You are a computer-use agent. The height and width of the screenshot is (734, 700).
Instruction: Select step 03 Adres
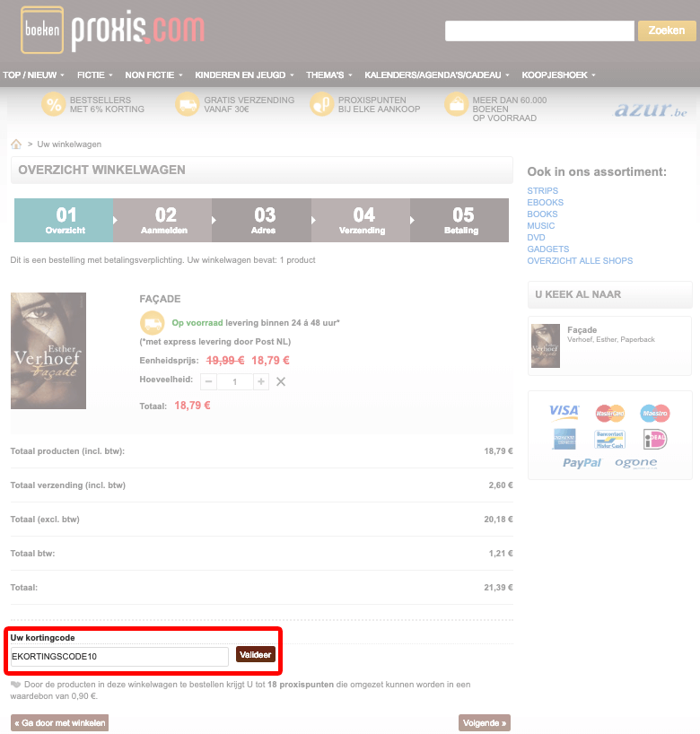pos(262,220)
